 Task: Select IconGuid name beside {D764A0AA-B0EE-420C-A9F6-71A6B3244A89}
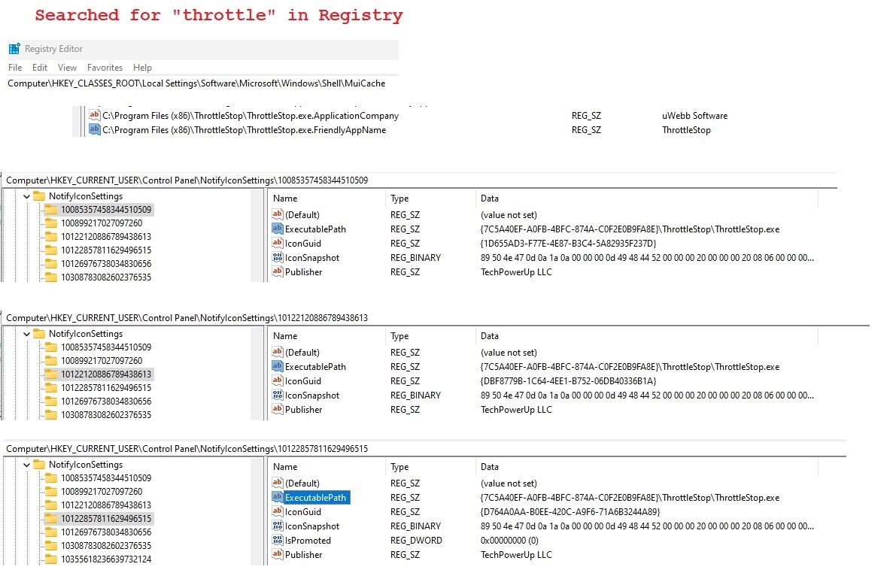coord(303,512)
